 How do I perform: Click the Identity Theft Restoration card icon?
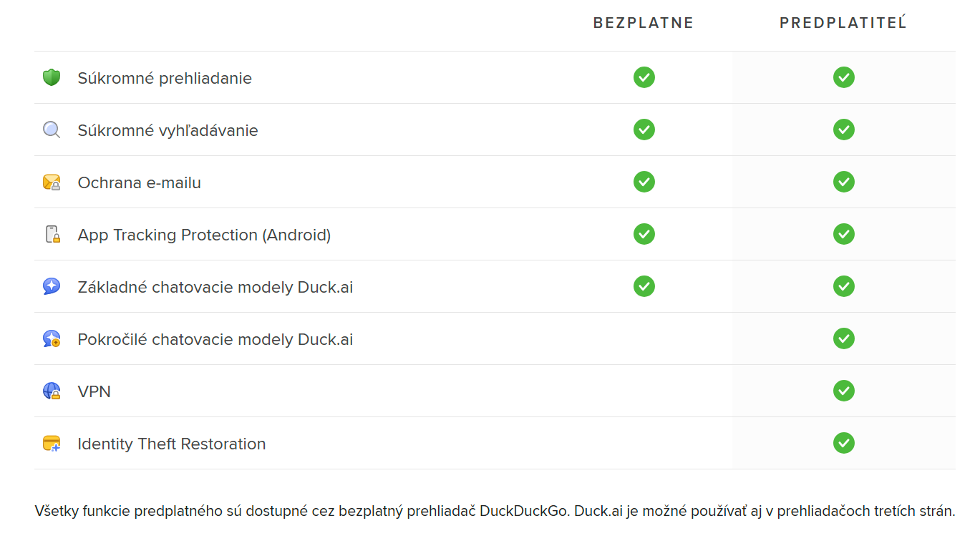pos(52,444)
